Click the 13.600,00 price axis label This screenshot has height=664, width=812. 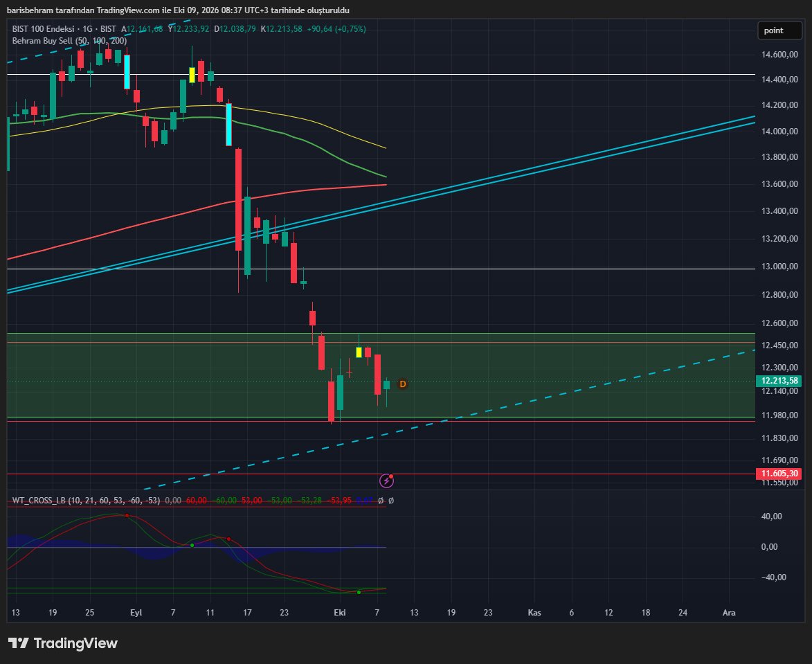click(779, 184)
